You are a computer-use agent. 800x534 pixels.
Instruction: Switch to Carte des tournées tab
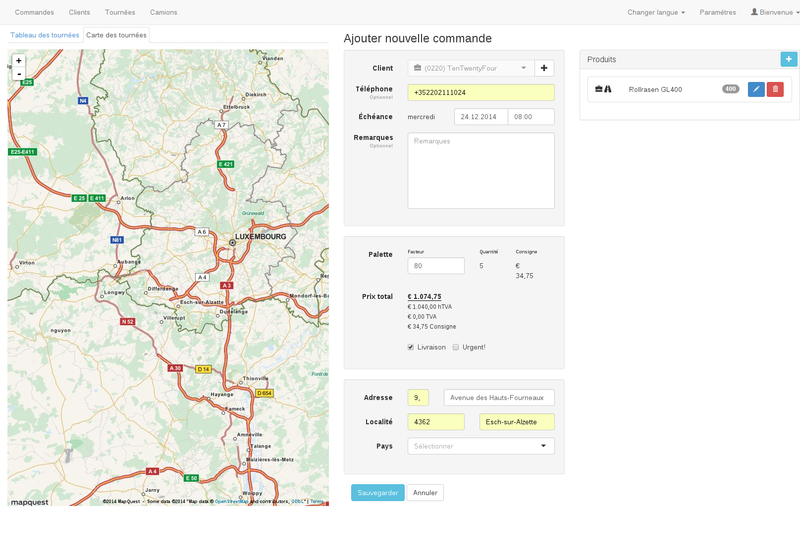pos(116,35)
